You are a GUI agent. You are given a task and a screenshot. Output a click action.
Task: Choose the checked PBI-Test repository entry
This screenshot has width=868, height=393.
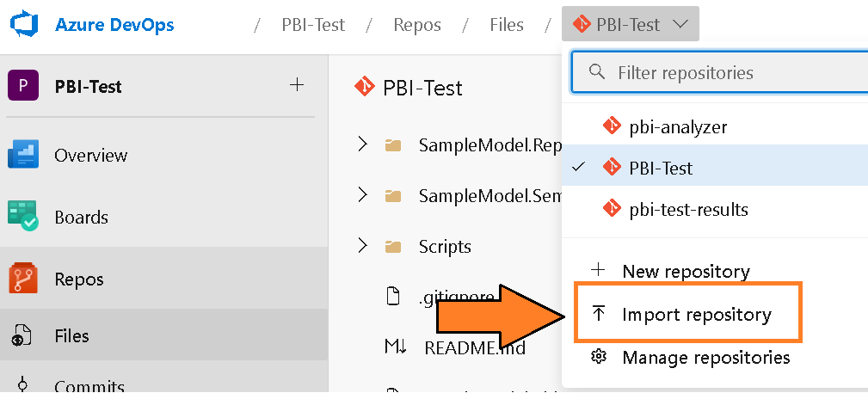coord(660,168)
